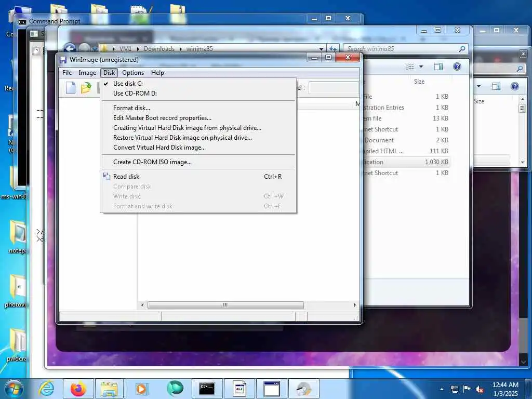Click the WinImage horizontal scrollbar thumb
This screenshot has height=399, width=532.
tap(225, 305)
